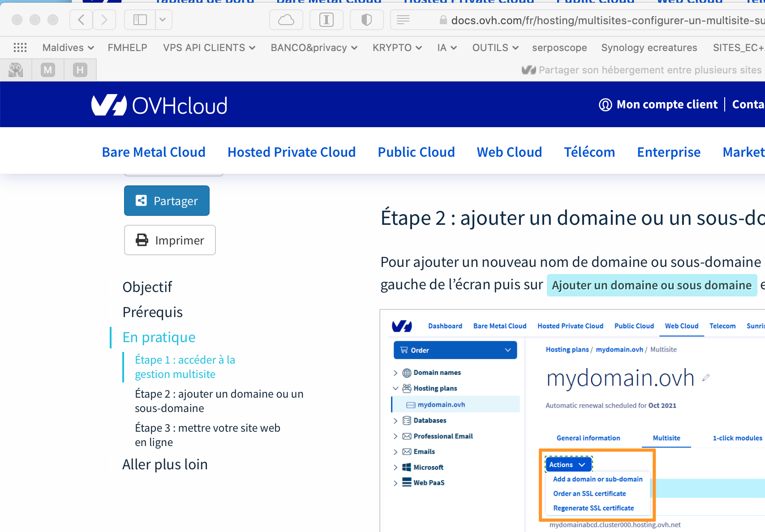The height and width of the screenshot is (532, 765).
Task: Select Public Cloud in main navigation
Action: pos(416,152)
